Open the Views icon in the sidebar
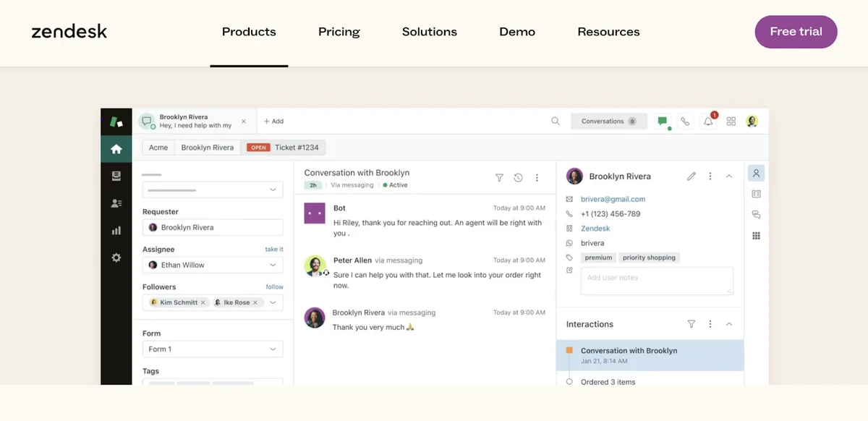Image resolution: width=868 pixels, height=421 pixels. point(116,176)
